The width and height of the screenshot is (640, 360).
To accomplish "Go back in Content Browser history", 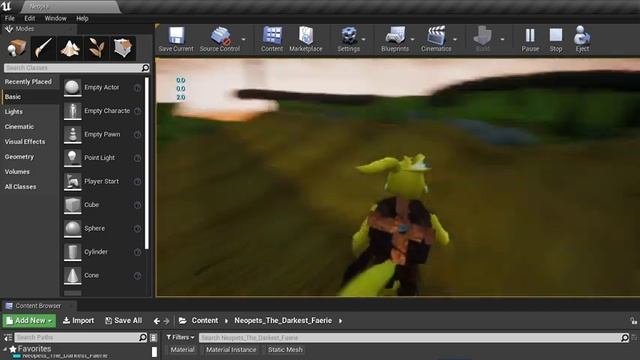I will [157, 321].
